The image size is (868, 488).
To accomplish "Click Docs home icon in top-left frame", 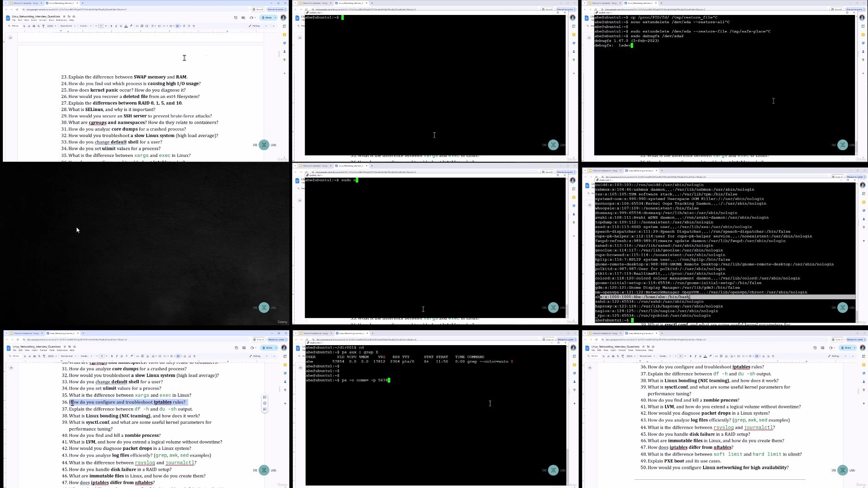I will [8, 18].
